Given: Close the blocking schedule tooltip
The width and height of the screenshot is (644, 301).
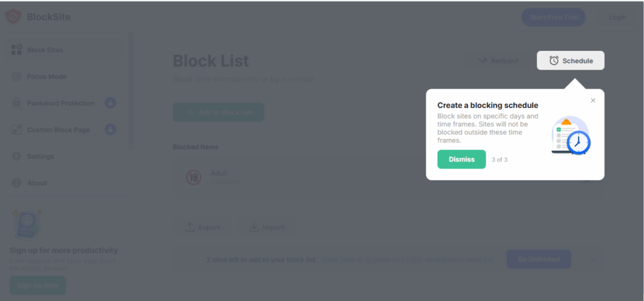Looking at the screenshot, I should 592,101.
